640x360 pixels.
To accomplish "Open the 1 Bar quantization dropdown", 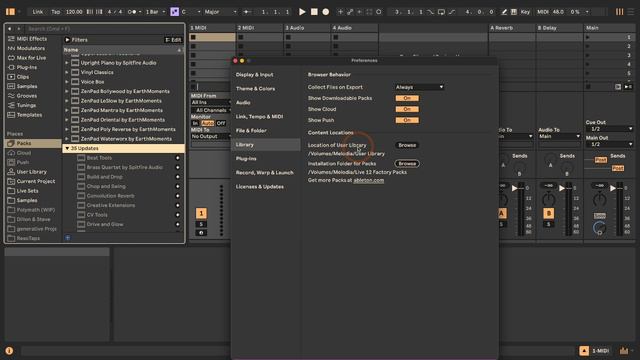I will click(x=155, y=12).
